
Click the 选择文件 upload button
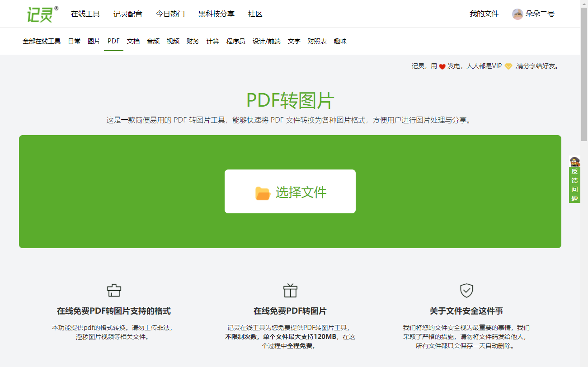pos(290,192)
